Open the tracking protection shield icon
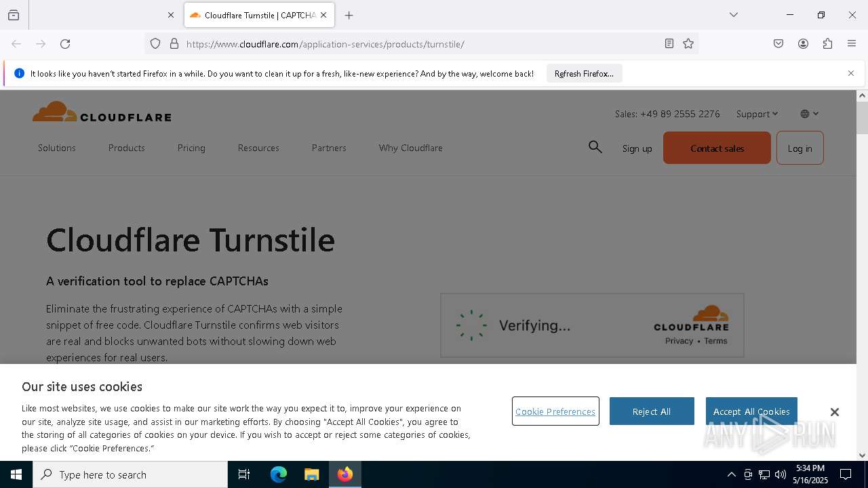Viewport: 868px width, 488px height. pos(155,44)
